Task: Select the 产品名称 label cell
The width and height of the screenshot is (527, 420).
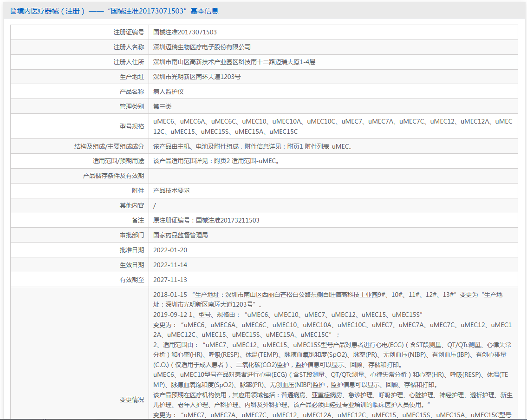Action: (132, 92)
